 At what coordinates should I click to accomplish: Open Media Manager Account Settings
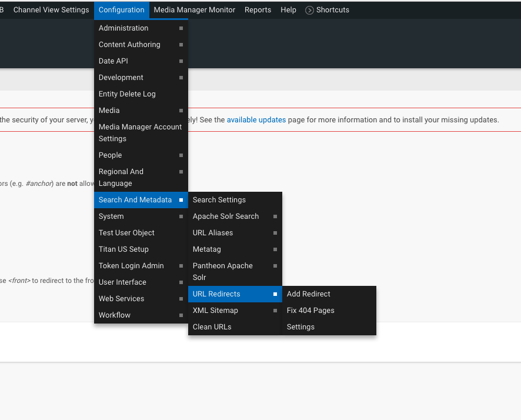(x=141, y=132)
